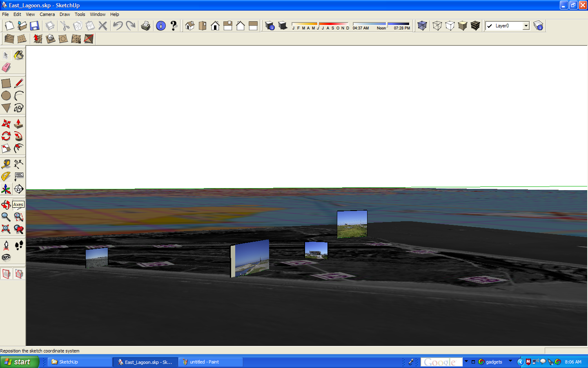Choose the Line pencil tool
The image size is (588, 368).
19,83
